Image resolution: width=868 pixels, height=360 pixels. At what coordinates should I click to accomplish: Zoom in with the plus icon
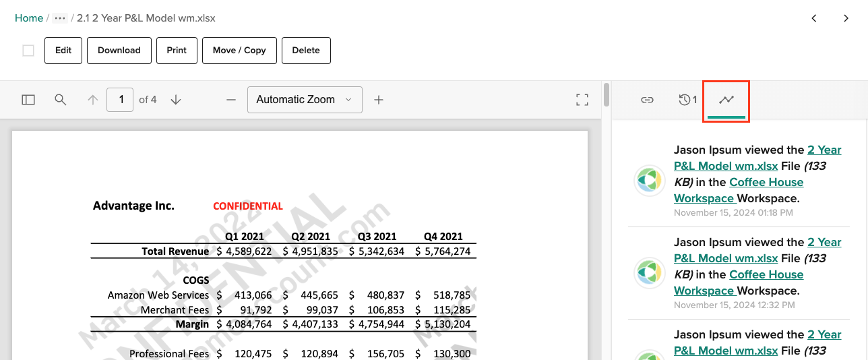point(379,100)
